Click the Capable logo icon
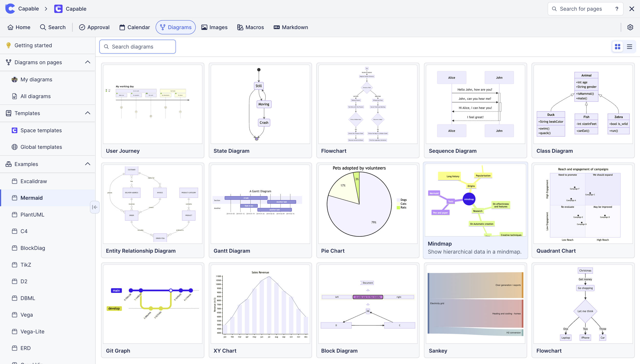Viewport: 640px width, 364px height. click(10, 9)
